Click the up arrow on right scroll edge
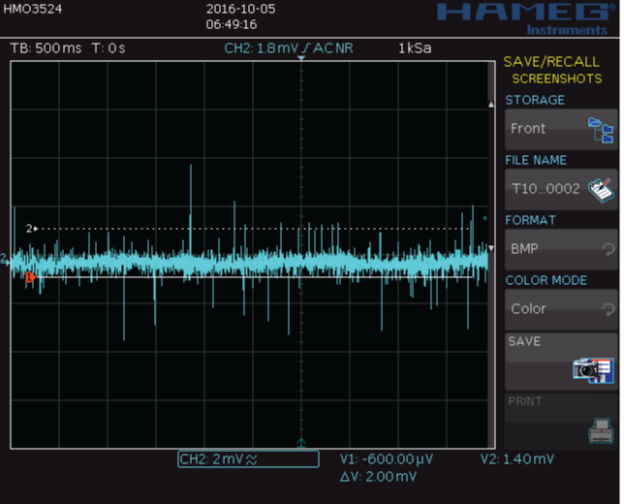The height and width of the screenshot is (504, 624). coord(490,103)
